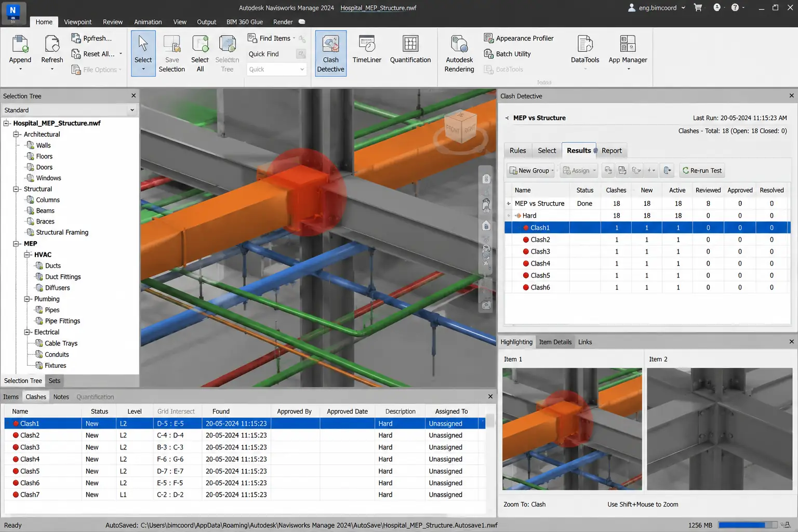Collapse the Plumbing tree node
This screenshot has height=532, width=798.
(x=27, y=299)
